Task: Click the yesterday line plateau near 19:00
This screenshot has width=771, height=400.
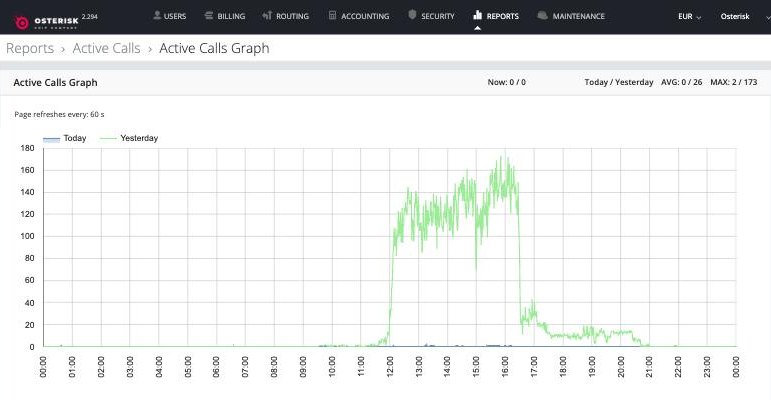Action: pos(590,334)
